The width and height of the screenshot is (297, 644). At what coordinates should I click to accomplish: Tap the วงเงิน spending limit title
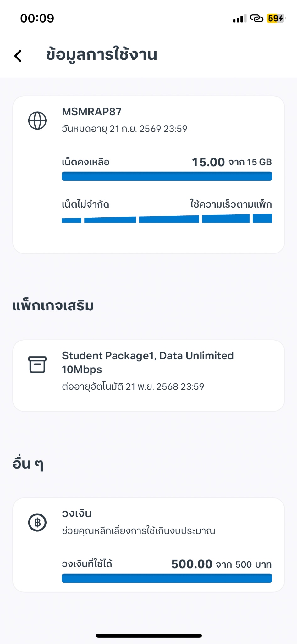tap(77, 514)
